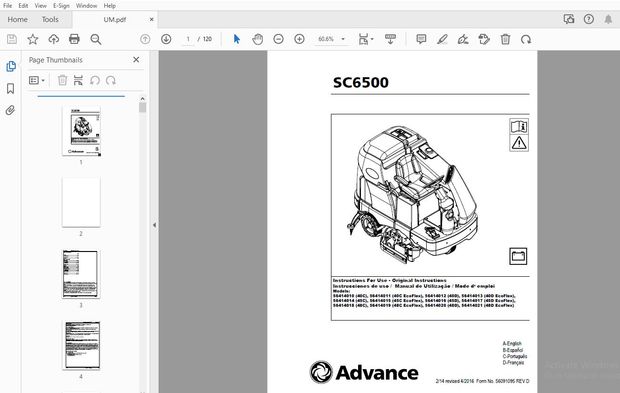Open the zoom level dropdown arrow
This screenshot has width=620, height=393.
coord(343,39)
